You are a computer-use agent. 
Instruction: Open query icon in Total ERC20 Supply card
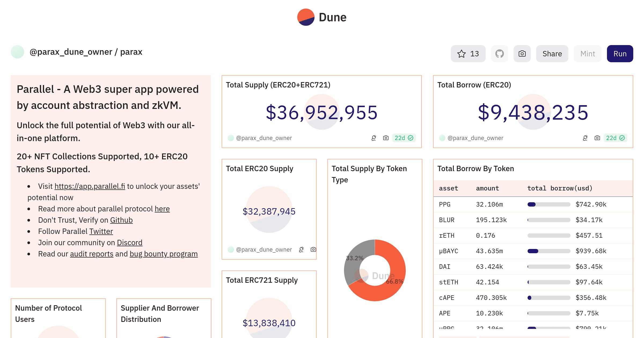301,249
